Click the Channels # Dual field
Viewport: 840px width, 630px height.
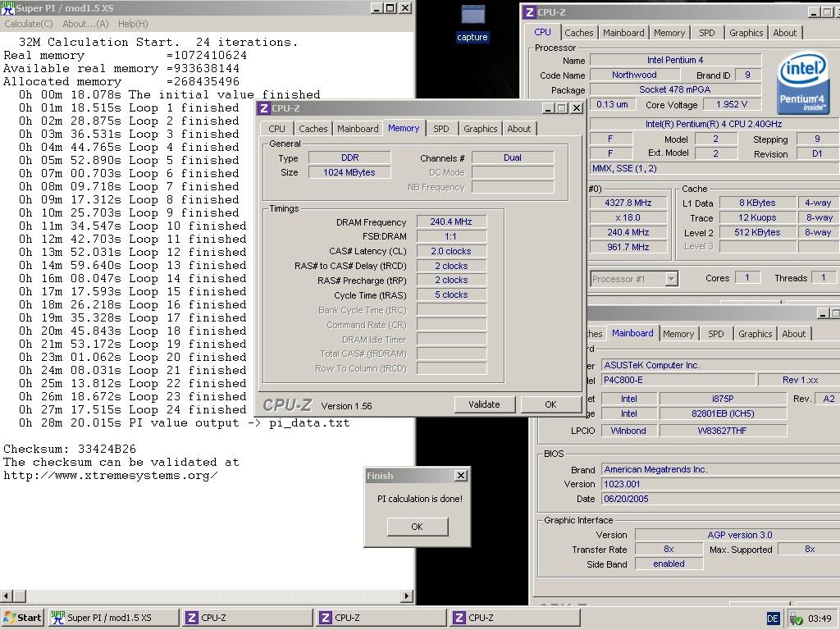513,157
